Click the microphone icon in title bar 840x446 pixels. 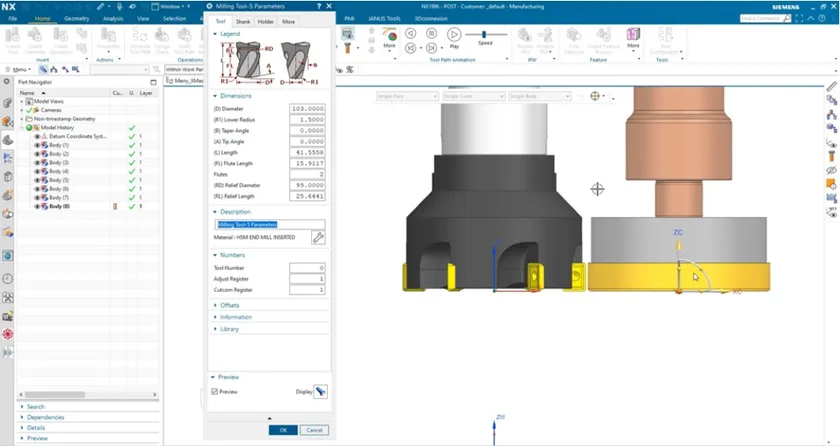coord(119,6)
